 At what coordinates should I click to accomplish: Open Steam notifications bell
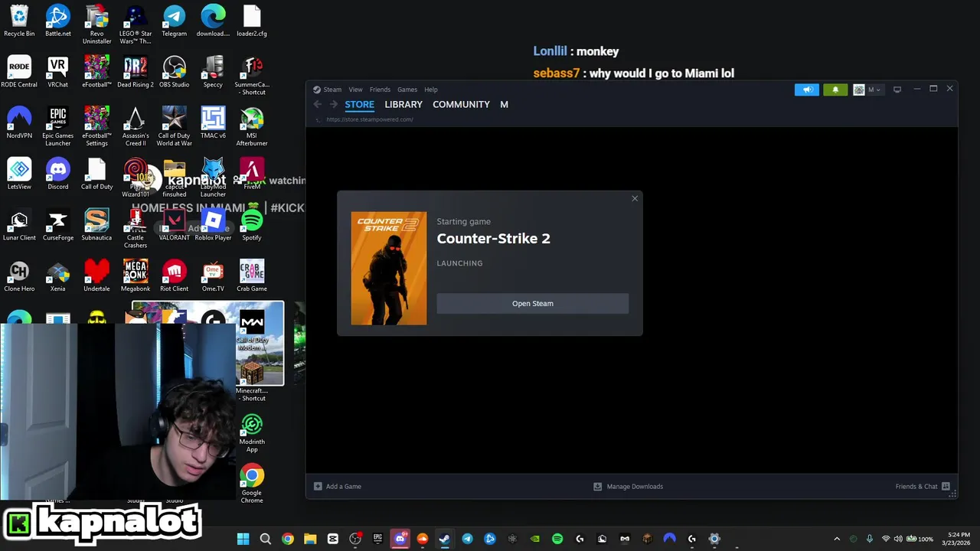(x=835, y=90)
